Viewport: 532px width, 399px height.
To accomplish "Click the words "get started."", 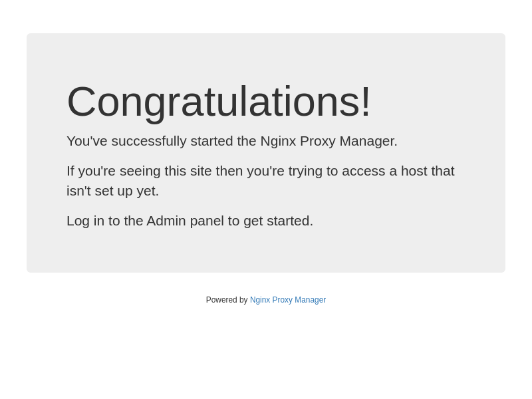I will tap(278, 221).
